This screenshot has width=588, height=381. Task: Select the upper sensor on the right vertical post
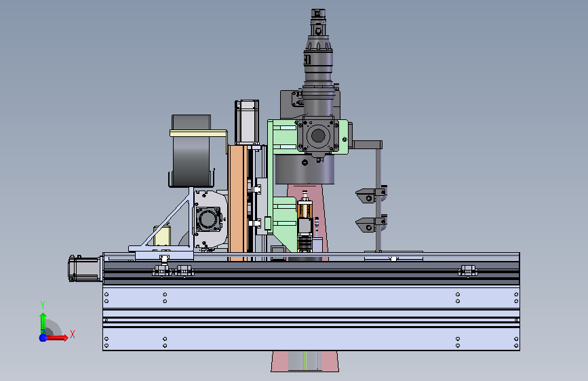(x=371, y=195)
